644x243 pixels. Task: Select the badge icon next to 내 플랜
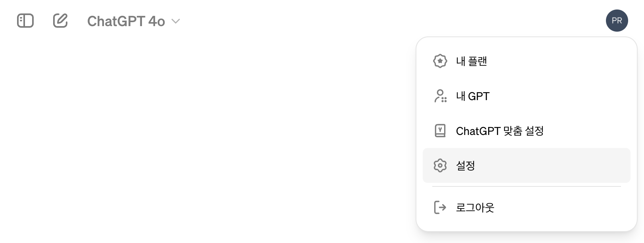pos(440,61)
